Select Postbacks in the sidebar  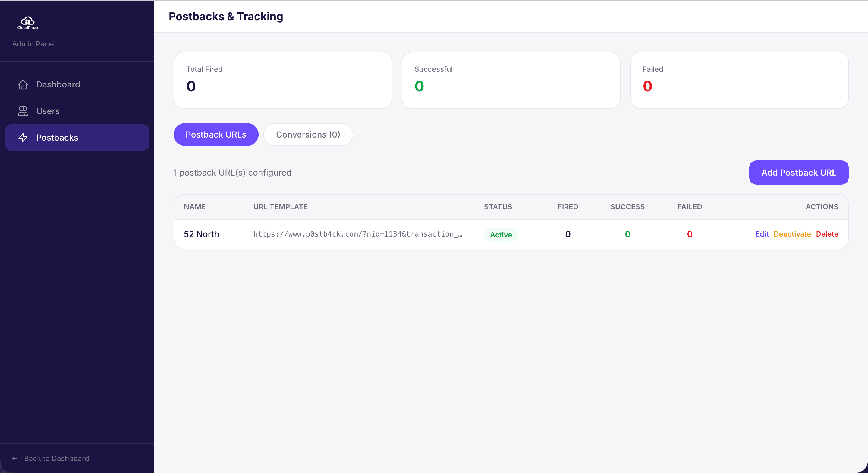tap(77, 138)
